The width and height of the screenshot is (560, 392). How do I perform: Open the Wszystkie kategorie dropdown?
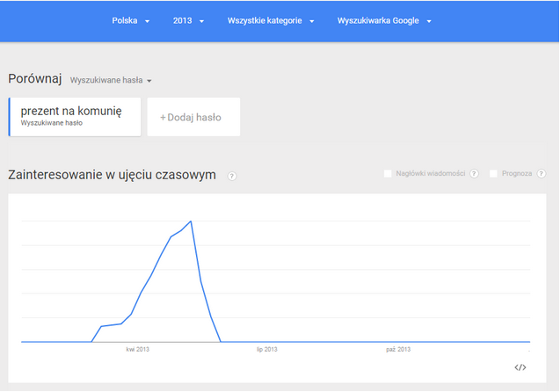tap(270, 21)
